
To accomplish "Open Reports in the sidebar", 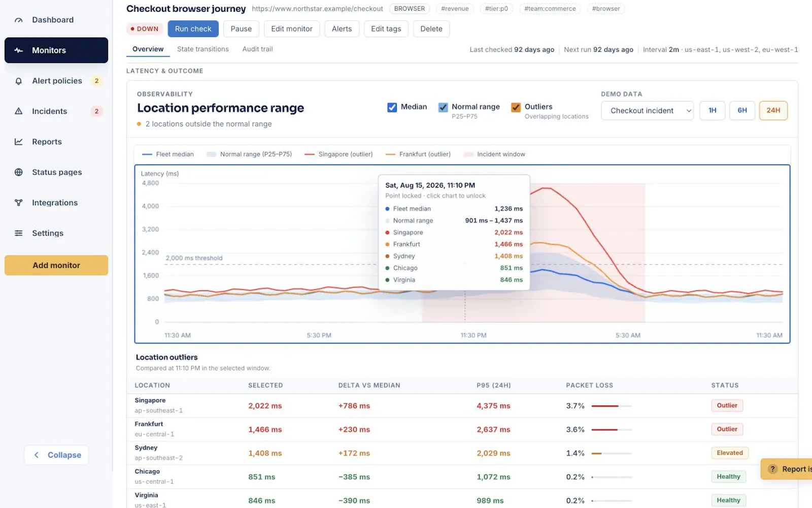I will tap(56, 142).
